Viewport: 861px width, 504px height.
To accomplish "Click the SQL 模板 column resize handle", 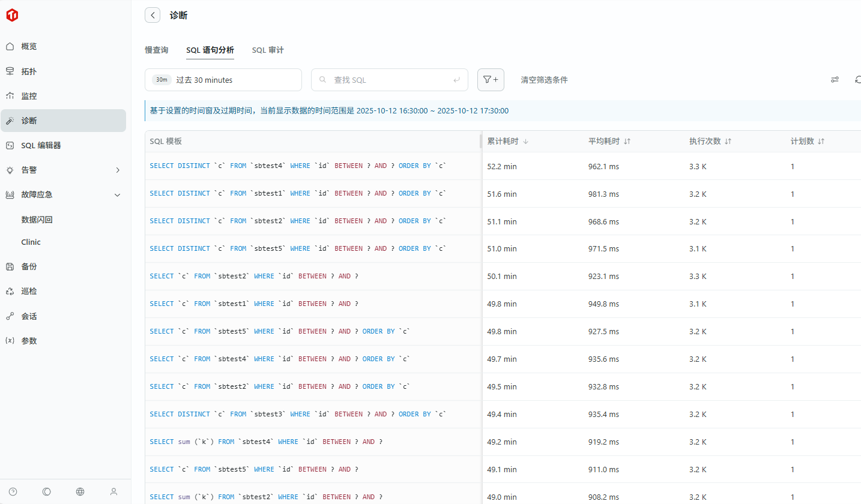I will click(480, 141).
